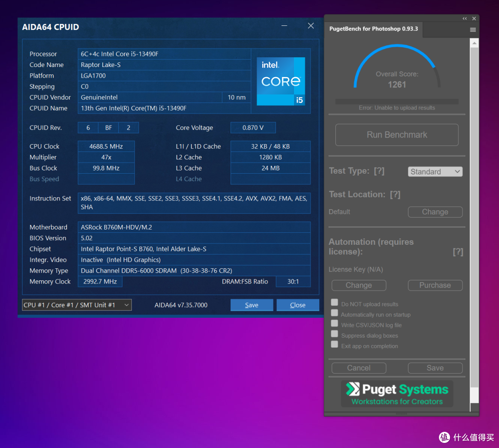Screen dimensions: 499x448
Task: Click the Core Voltage 0.870 V value
Action: (x=253, y=127)
